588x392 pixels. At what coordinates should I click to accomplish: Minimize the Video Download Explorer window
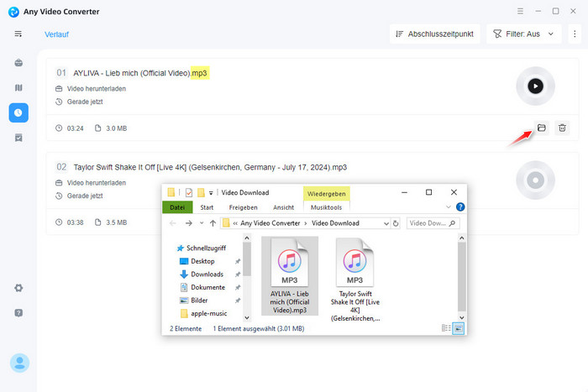click(404, 192)
